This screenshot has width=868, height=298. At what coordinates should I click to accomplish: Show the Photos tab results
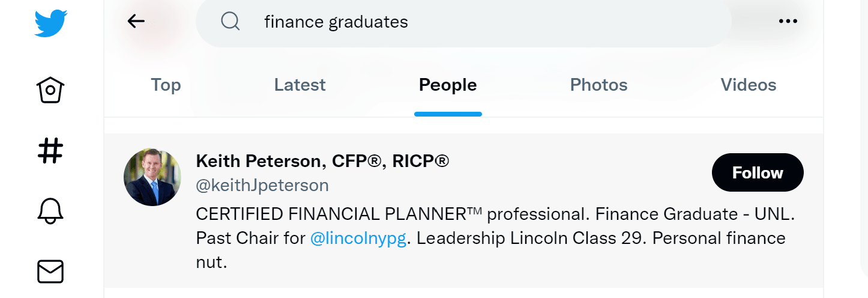598,85
